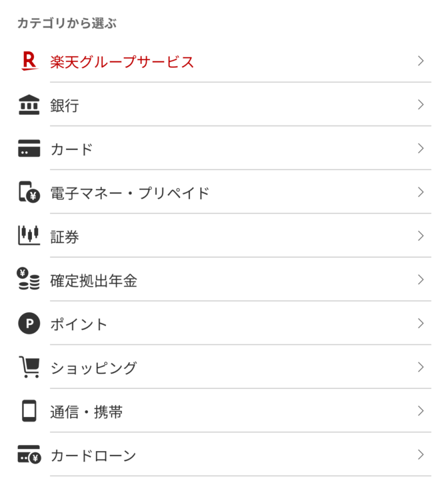Click the shopping cart icon
Image resolution: width=448 pixels, height=483 pixels.
29,368
